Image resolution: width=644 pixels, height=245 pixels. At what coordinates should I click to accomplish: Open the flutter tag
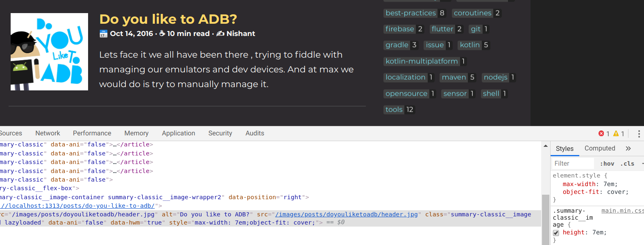coord(442,29)
